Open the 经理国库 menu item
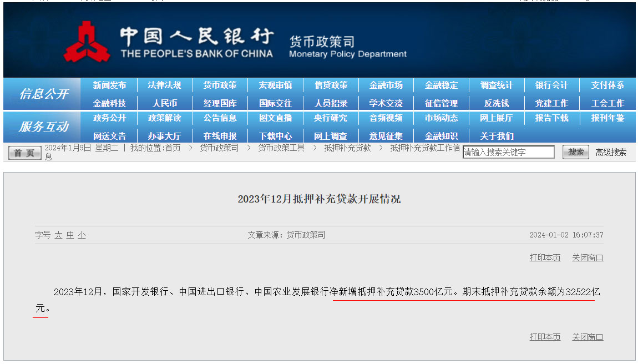638x364 pixels. [220, 103]
